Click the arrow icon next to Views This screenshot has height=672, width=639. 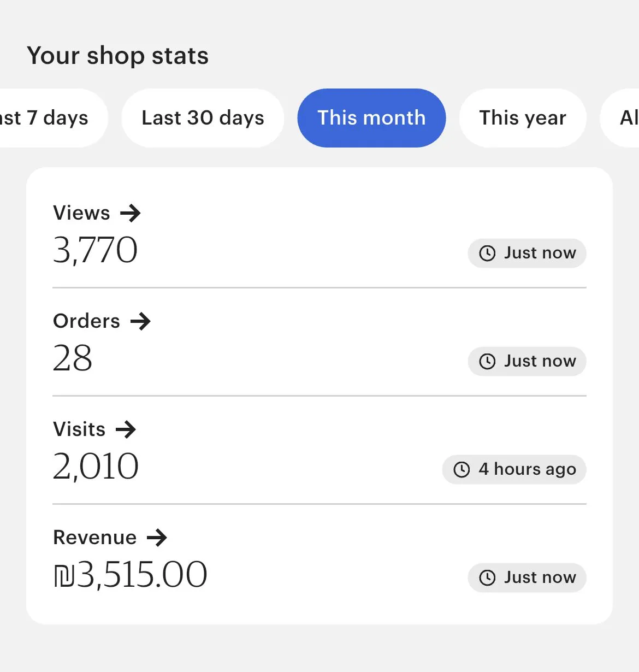point(131,213)
